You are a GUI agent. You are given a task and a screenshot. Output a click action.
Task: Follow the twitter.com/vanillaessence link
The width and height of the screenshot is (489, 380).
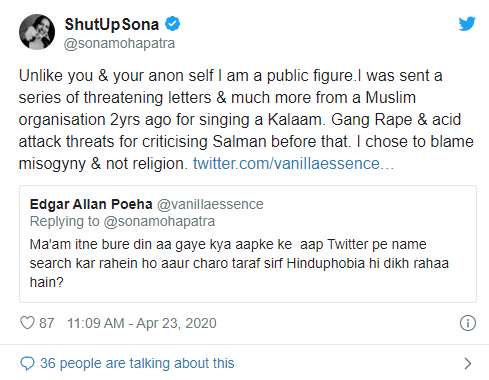point(293,164)
